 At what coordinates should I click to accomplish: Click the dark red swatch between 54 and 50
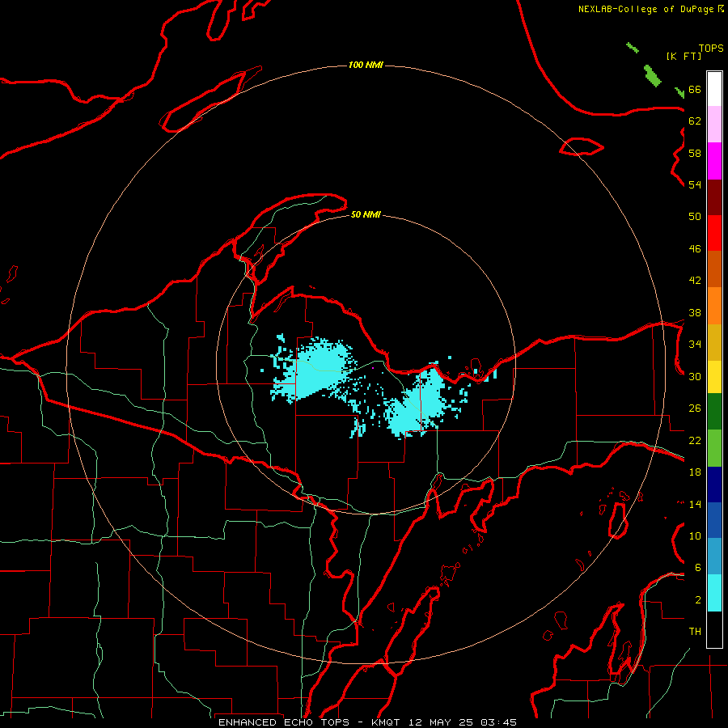coord(714,197)
